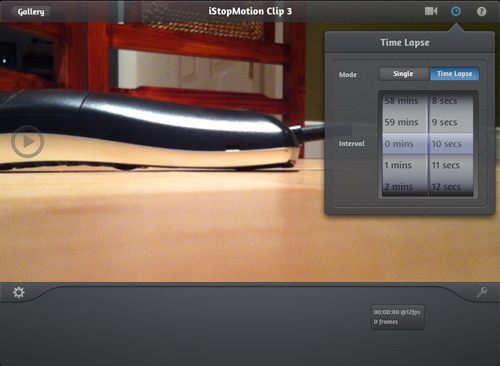The image size is (500, 366).
Task: Tap the wrench tools icon
Action: click(x=482, y=292)
